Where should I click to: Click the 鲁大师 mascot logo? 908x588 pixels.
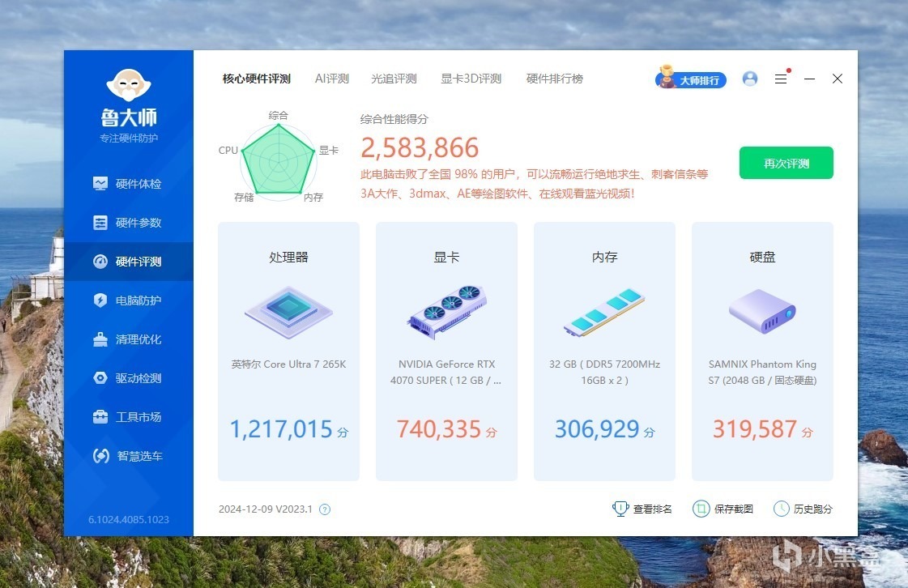point(129,84)
